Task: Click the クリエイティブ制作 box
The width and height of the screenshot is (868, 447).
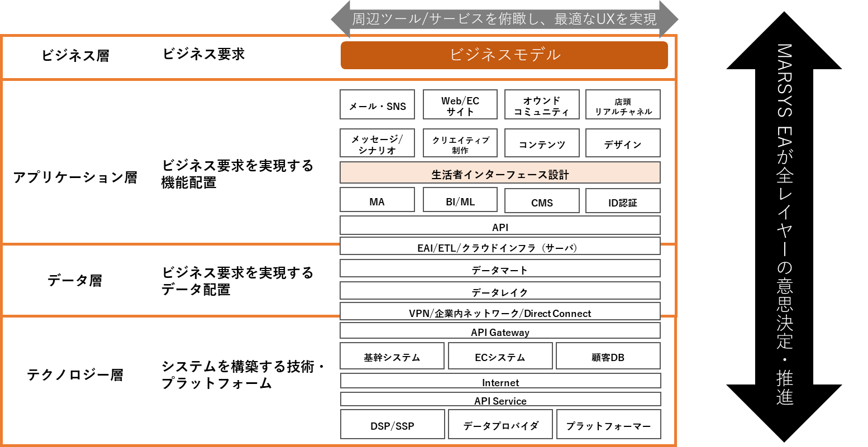Action: pos(460,143)
